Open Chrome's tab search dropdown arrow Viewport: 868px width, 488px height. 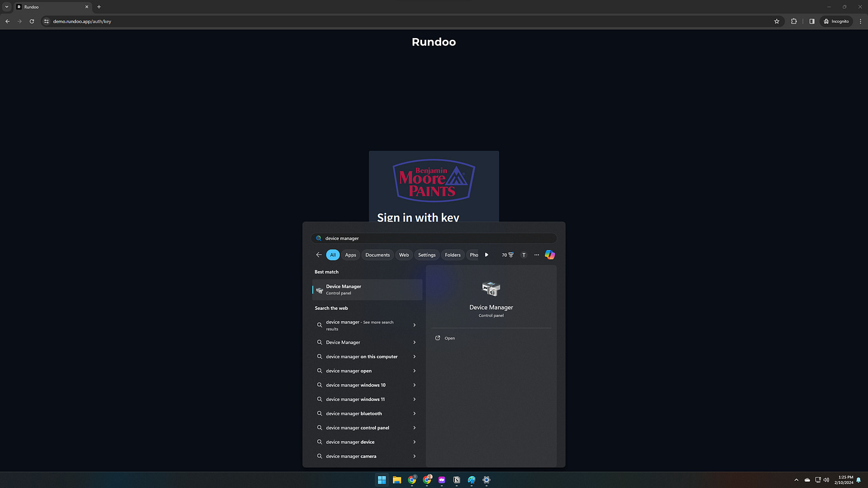click(7, 7)
